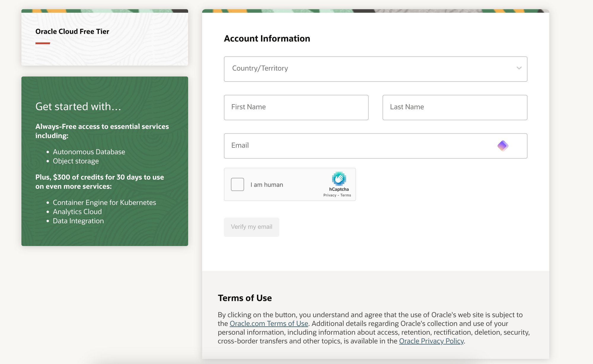Screen dimensions: 593x364
Task: Click the Country/Territory dropdown chevron
Action: [x=519, y=68]
